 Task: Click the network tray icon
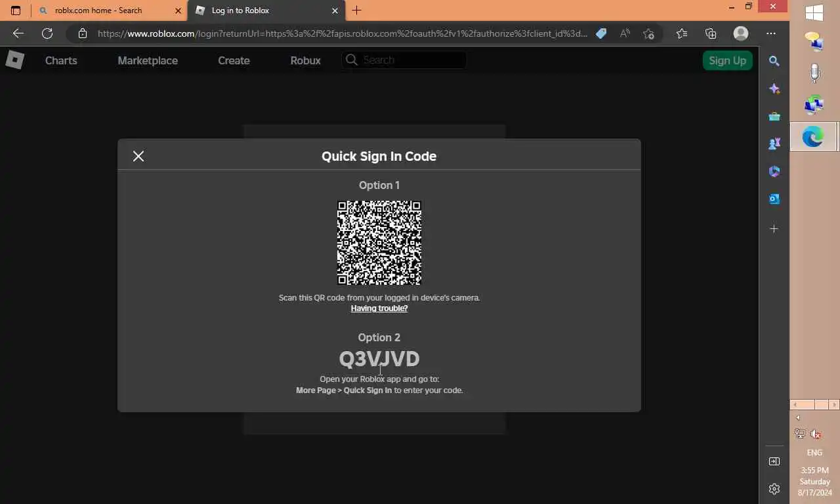point(800,434)
